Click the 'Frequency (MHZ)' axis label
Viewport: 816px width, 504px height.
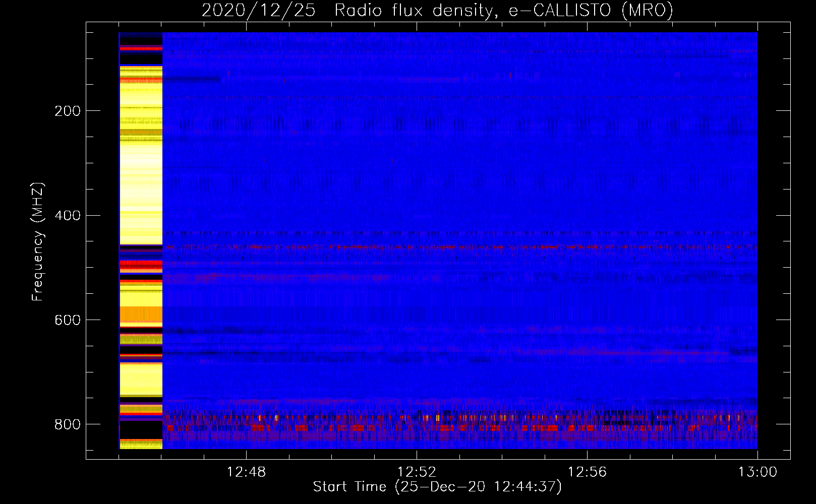pos(38,242)
